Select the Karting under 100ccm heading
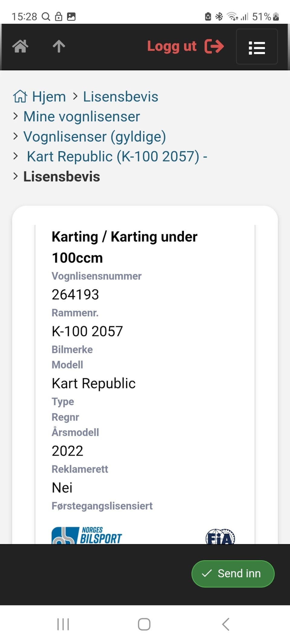This screenshot has width=290, height=644. [x=124, y=247]
